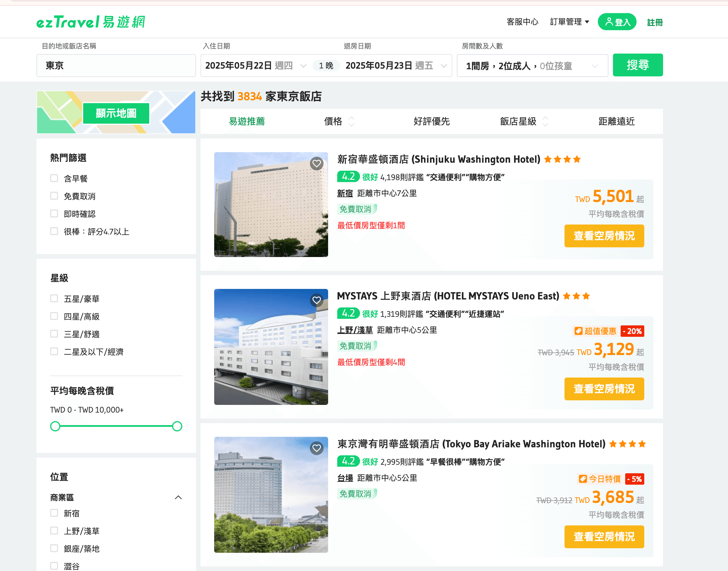728x571 pixels.
Task: Open 訂單管理 dropdown menu
Action: pyautogui.click(x=569, y=22)
